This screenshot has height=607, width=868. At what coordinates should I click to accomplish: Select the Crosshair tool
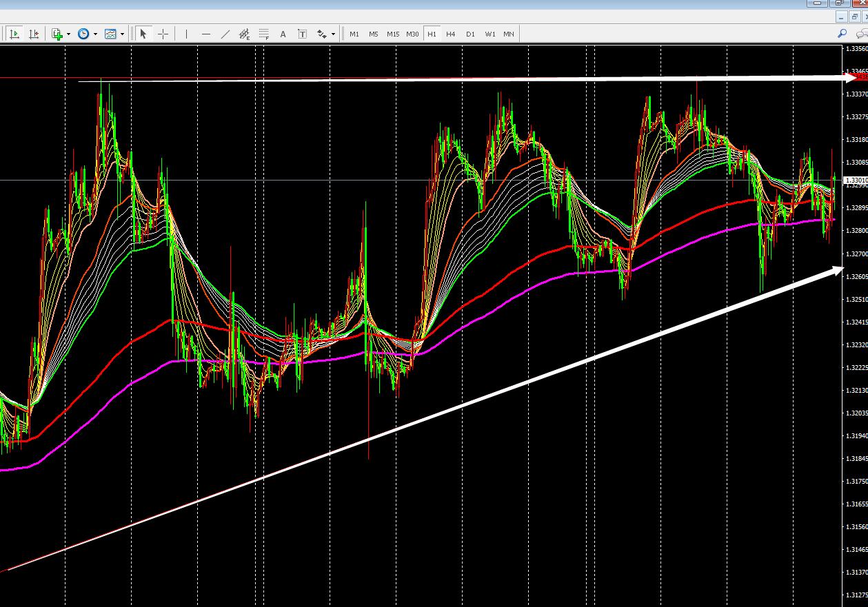pos(163,34)
